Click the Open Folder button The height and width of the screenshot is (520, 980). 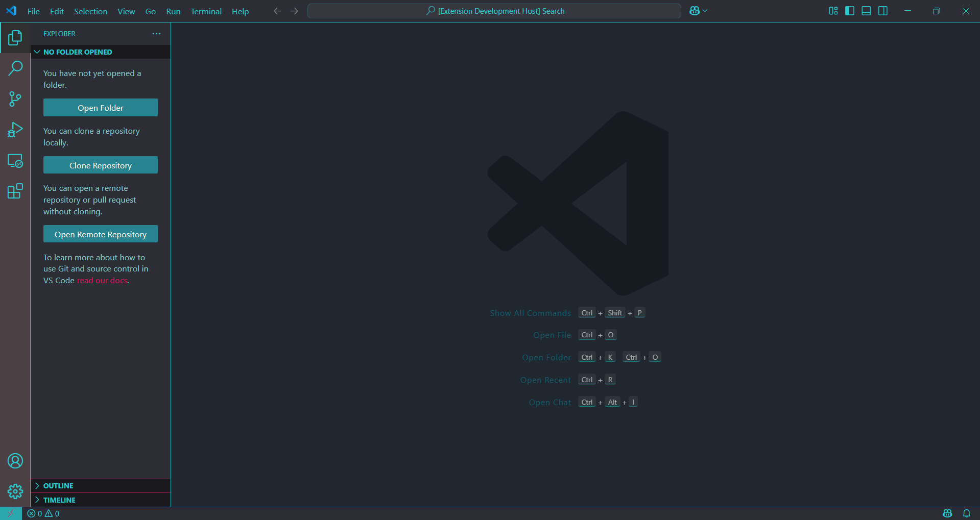100,108
